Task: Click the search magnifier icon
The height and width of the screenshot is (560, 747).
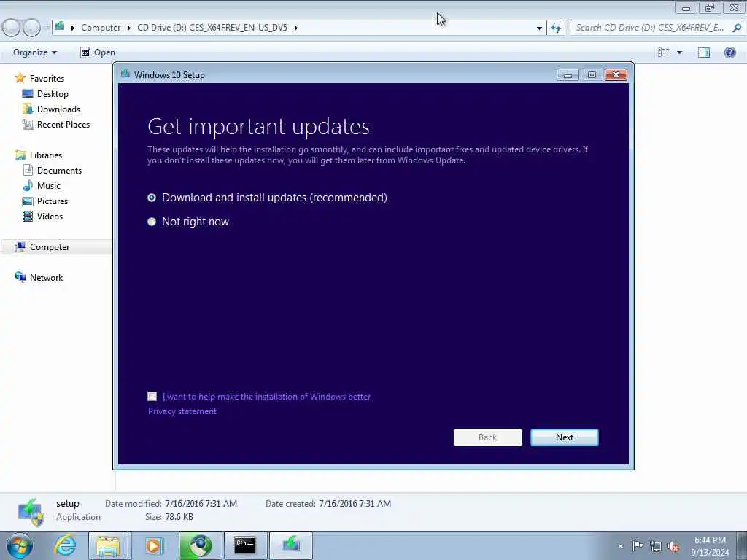Action: 737,28
